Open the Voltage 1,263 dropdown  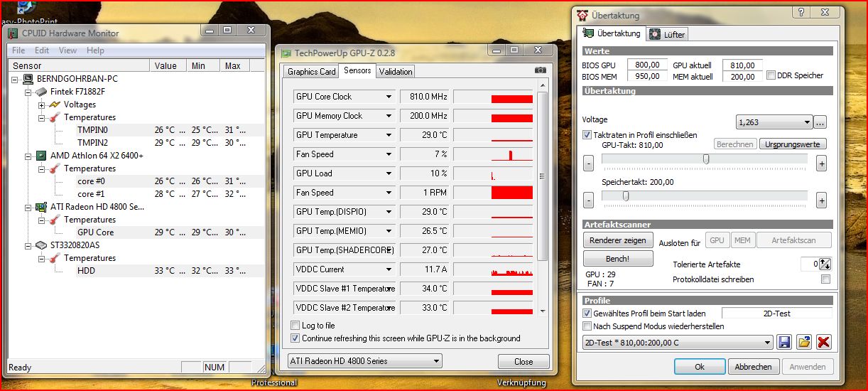774,122
